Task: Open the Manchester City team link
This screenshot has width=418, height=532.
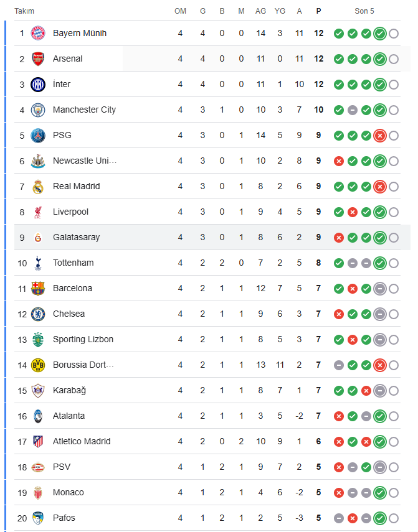Action: pyautogui.click(x=84, y=110)
